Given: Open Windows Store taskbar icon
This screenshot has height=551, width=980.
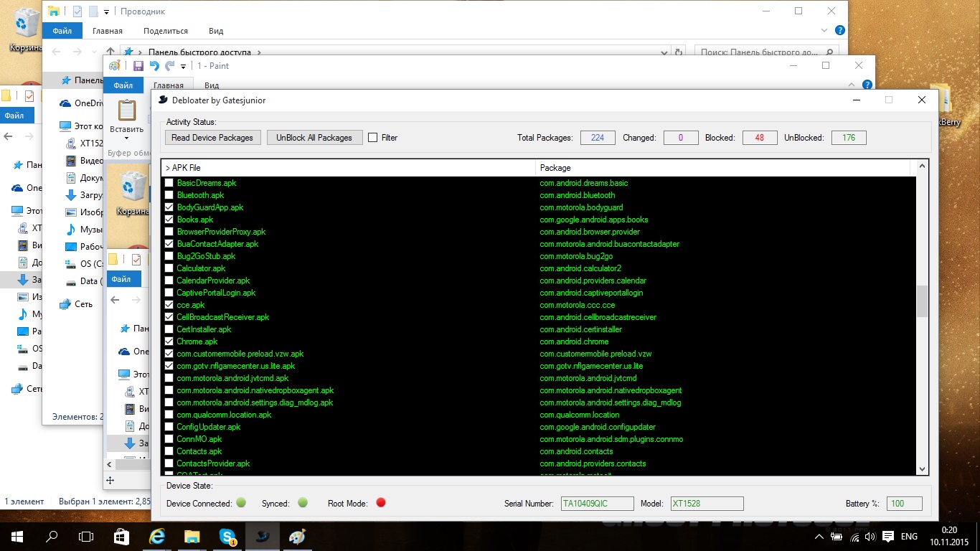Looking at the screenshot, I should tap(121, 536).
